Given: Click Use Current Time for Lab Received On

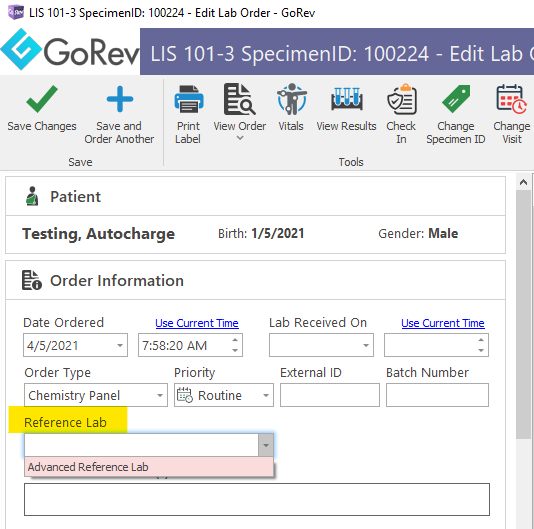Looking at the screenshot, I should tap(443, 323).
